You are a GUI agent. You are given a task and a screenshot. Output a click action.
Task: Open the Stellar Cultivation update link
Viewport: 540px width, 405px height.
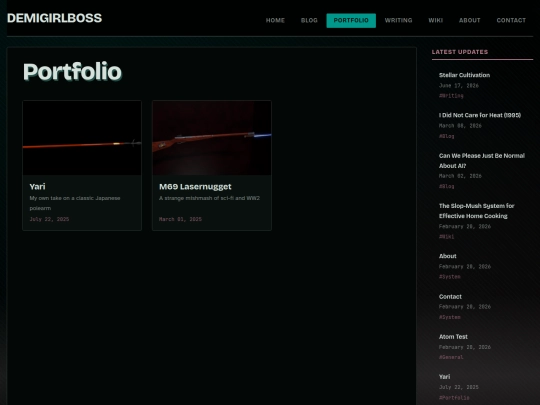click(464, 75)
